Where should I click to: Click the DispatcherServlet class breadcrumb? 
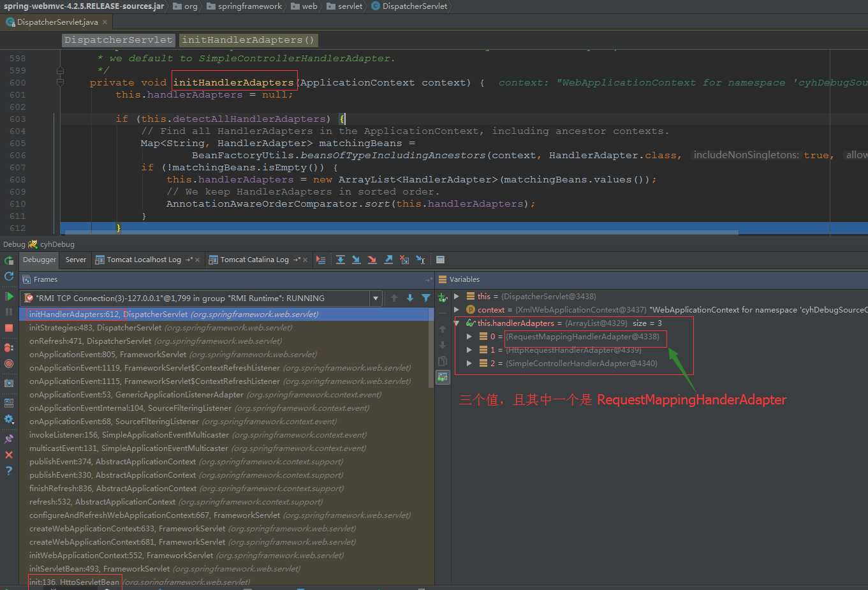click(x=409, y=6)
